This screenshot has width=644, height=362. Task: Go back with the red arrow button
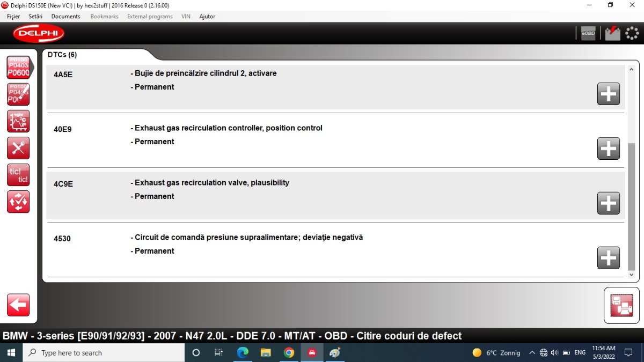point(18,305)
